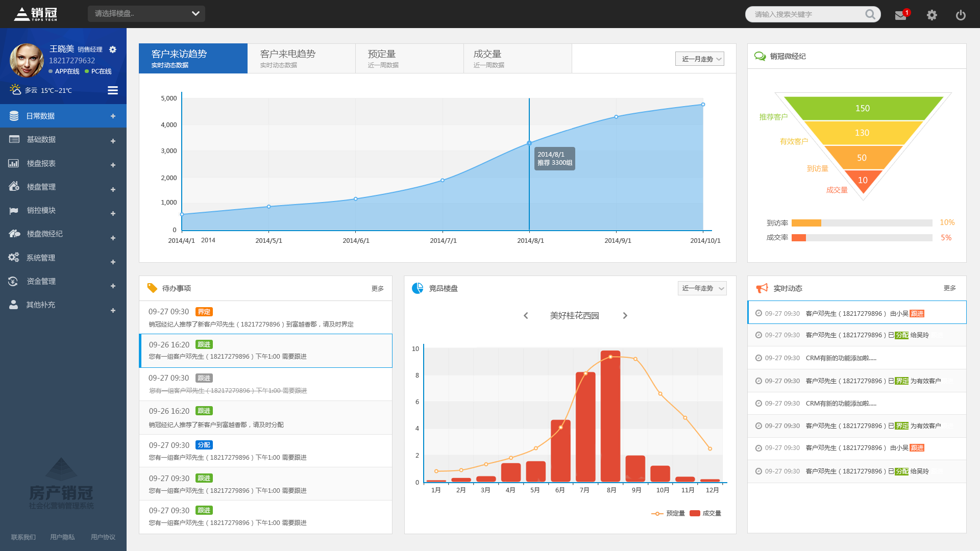Open 用户协议 footer link
Image resolution: width=980 pixels, height=551 pixels.
point(103,537)
